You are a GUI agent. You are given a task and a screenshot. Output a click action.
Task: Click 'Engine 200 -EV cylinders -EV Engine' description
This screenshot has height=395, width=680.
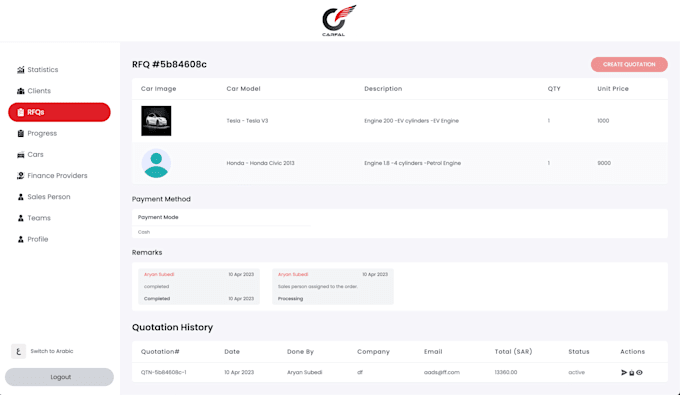click(411, 121)
